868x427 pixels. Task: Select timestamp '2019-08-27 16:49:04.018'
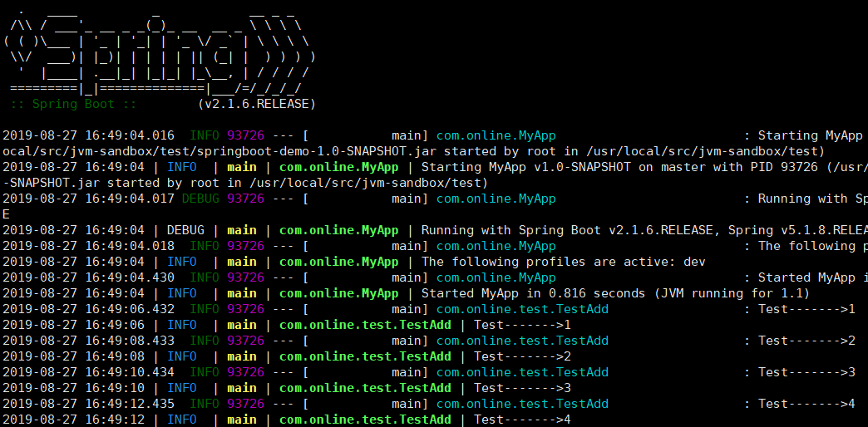[89, 246]
